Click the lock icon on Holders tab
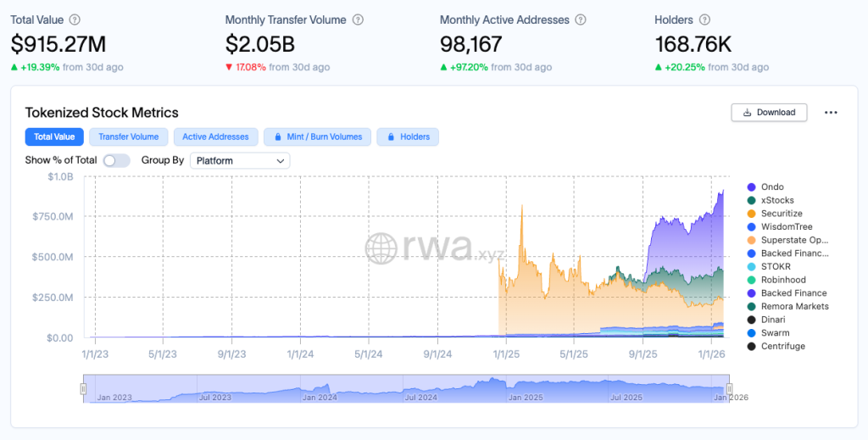This screenshot has height=440, width=868. [x=392, y=136]
